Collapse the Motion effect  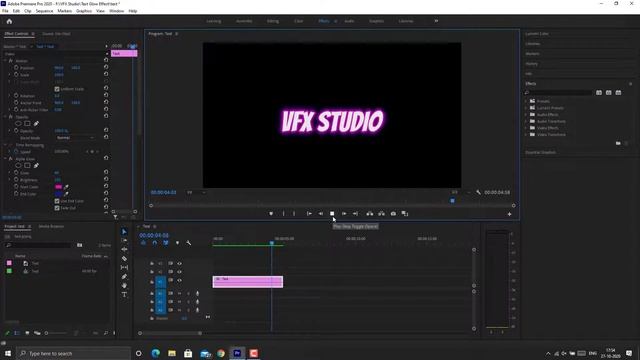[x=5, y=61]
